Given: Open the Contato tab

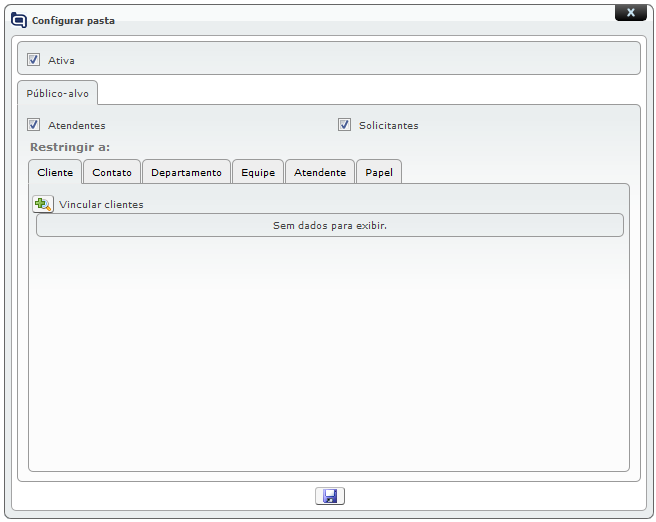Looking at the screenshot, I should click(112, 172).
